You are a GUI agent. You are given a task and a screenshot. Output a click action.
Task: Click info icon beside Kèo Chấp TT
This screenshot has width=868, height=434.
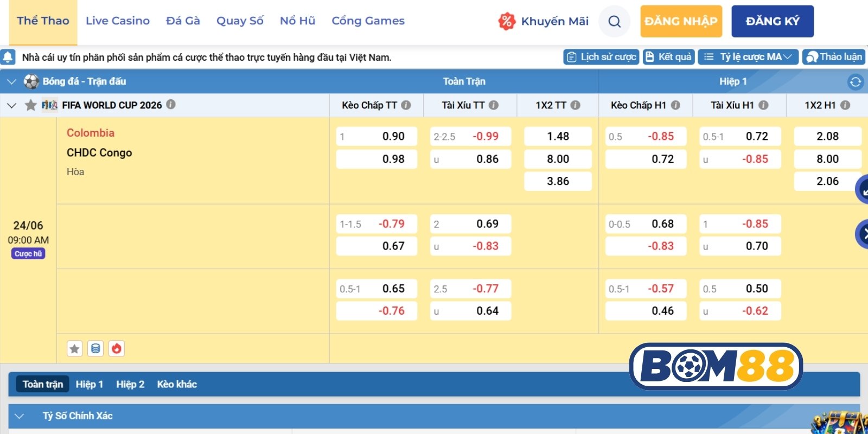(x=406, y=105)
